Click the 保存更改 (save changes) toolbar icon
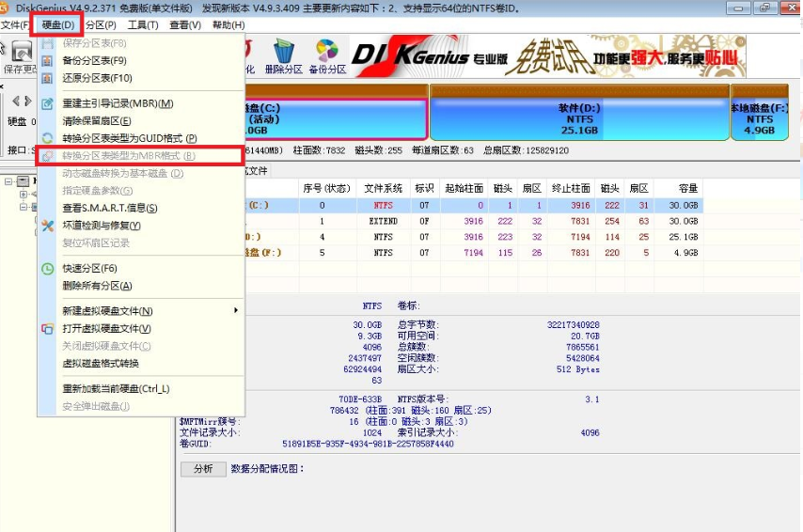This screenshot has width=803, height=532. [19, 56]
